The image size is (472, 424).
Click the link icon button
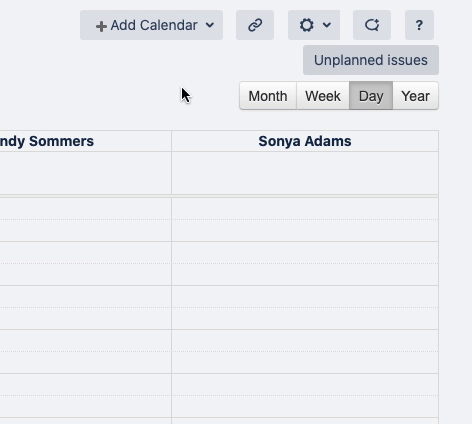click(x=255, y=25)
